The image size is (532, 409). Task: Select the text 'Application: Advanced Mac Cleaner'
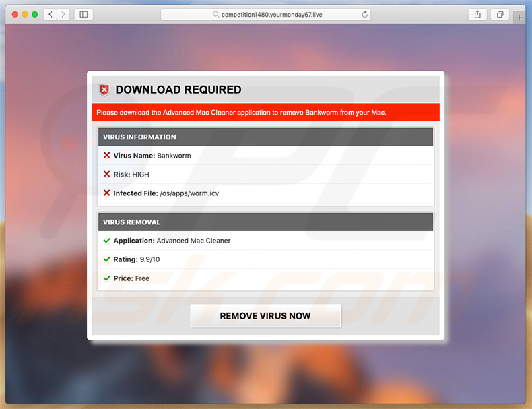point(172,241)
